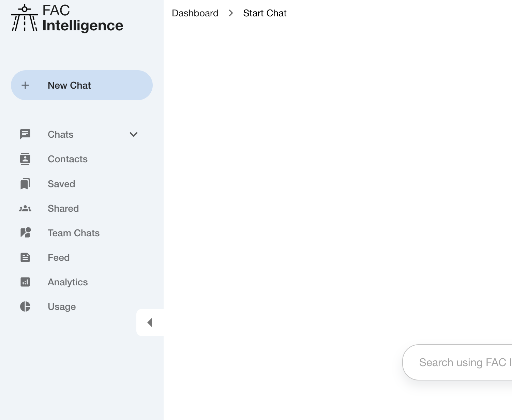
Task: Select the Contacts card icon
Action: [25, 159]
